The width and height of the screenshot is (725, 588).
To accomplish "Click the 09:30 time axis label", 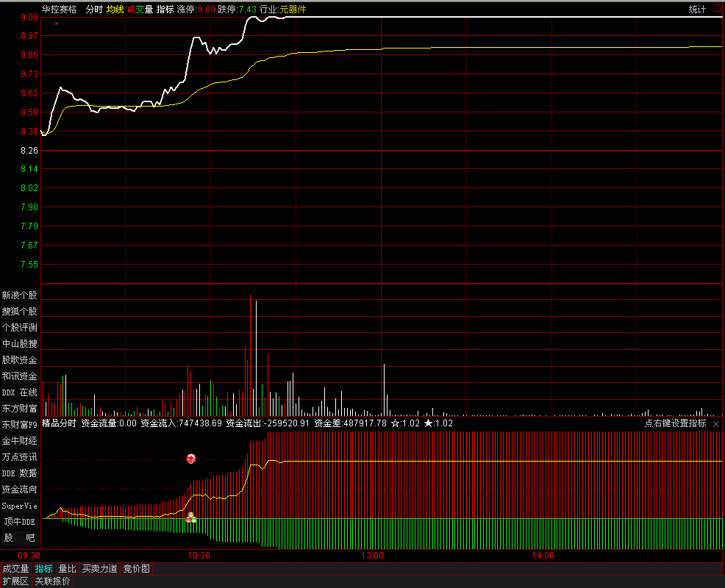I will click(x=29, y=556).
